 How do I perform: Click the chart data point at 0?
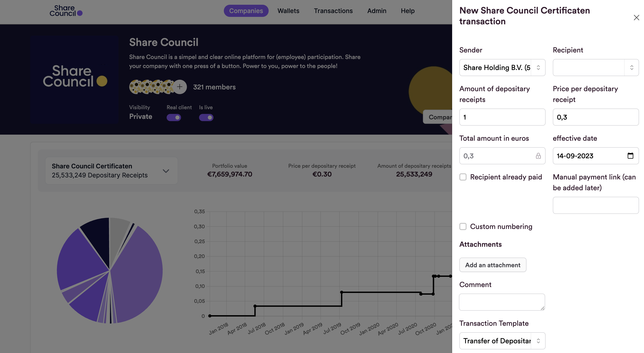[210, 316]
